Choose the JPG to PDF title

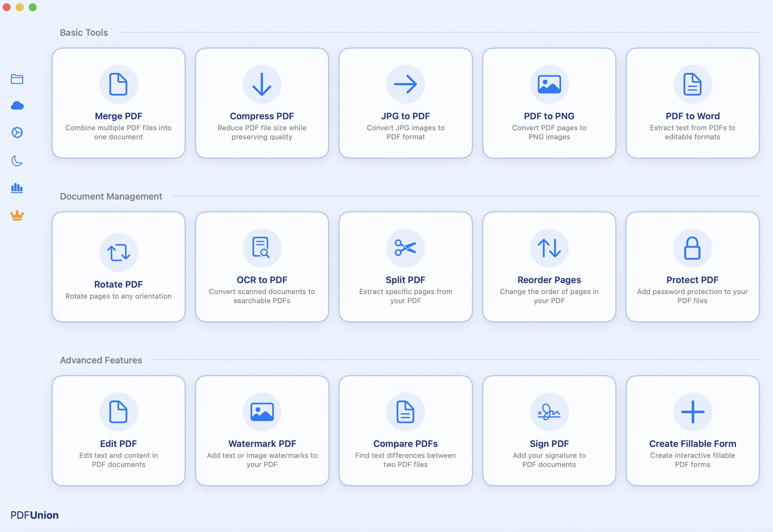(x=406, y=116)
